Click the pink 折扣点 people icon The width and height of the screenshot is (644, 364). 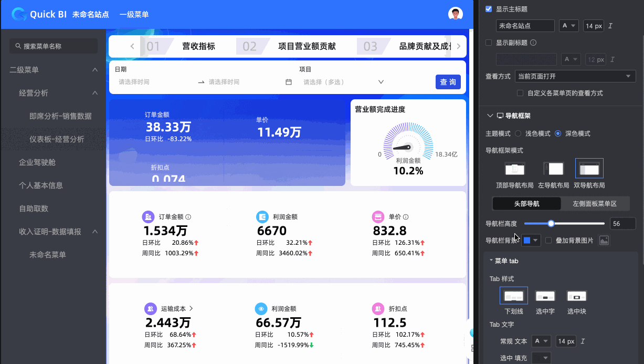tap(378, 309)
